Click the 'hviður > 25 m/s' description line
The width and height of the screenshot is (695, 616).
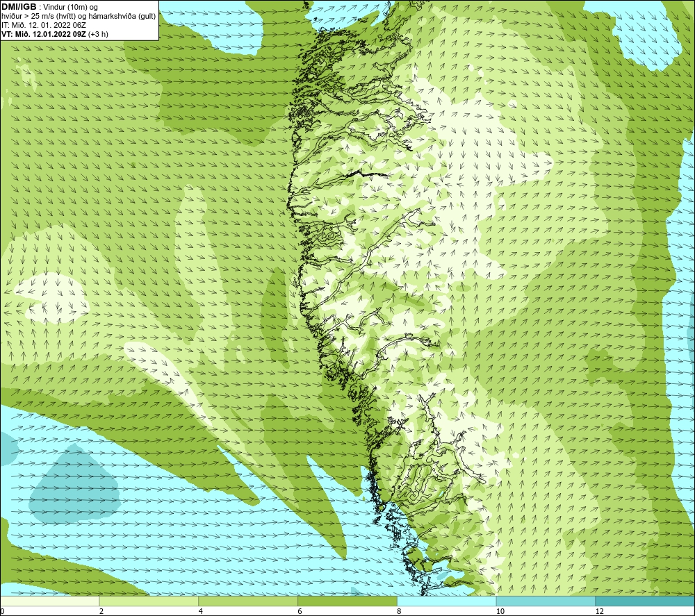pyautogui.click(x=79, y=16)
